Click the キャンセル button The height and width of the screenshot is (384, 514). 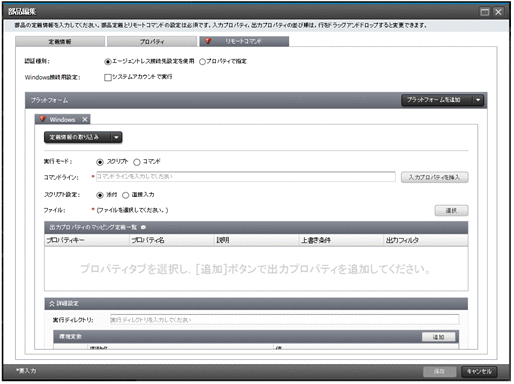point(479,371)
